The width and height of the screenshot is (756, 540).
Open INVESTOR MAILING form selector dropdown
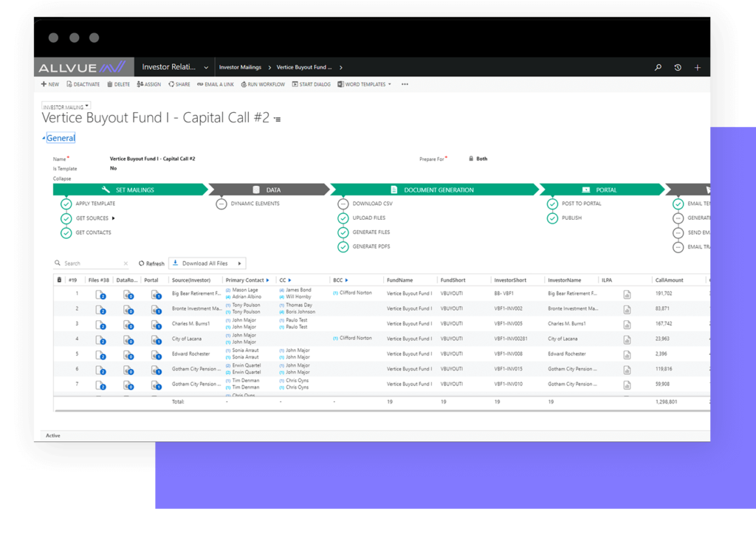tap(66, 106)
